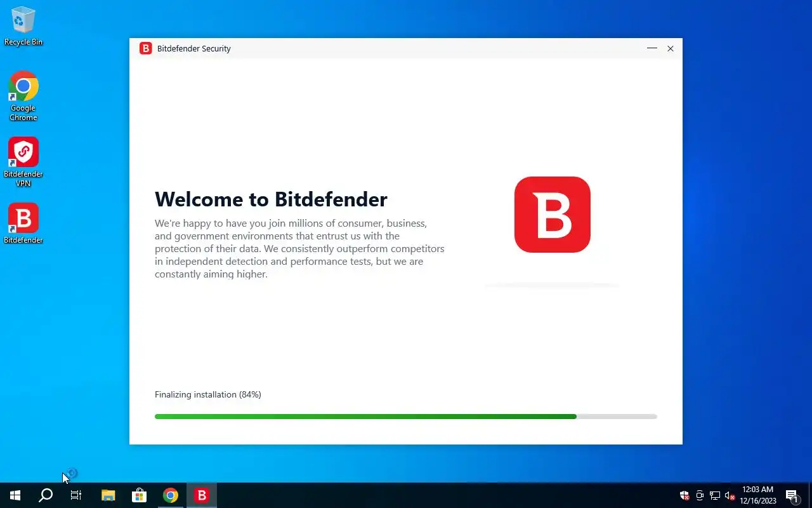This screenshot has height=508, width=812.
Task: Close the Bitdefender Security installer window
Action: click(671, 48)
